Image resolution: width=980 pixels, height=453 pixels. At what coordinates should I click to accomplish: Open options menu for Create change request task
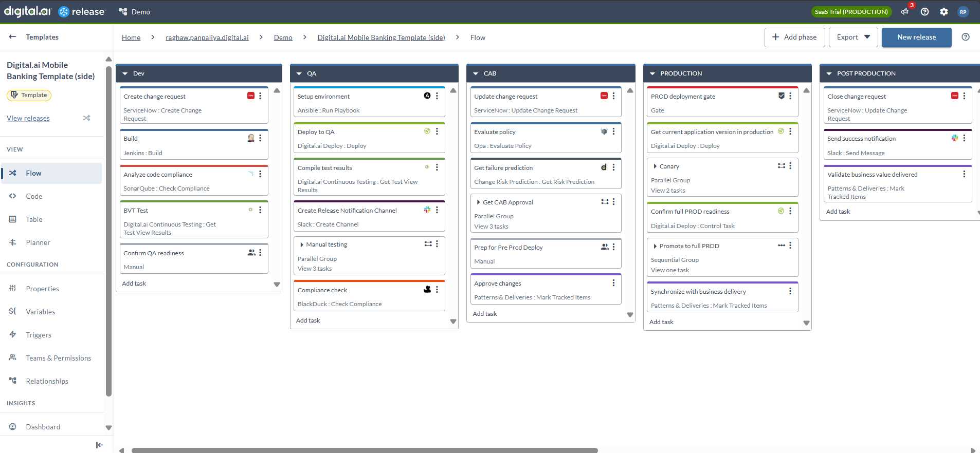click(x=260, y=96)
